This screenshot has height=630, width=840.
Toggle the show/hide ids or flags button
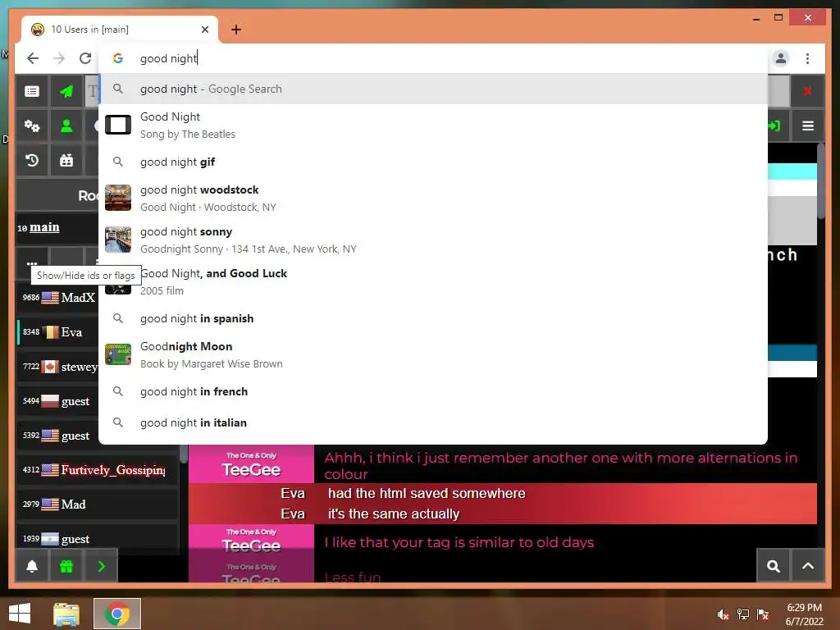point(32,262)
